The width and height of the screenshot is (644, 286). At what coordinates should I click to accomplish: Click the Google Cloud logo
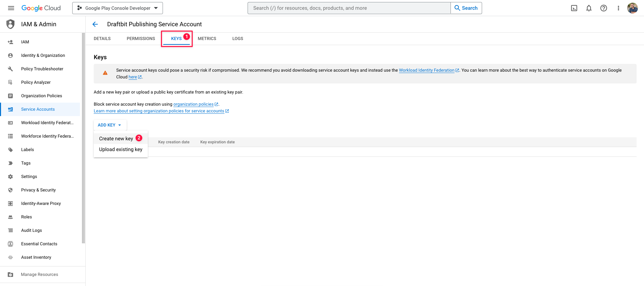tap(41, 8)
